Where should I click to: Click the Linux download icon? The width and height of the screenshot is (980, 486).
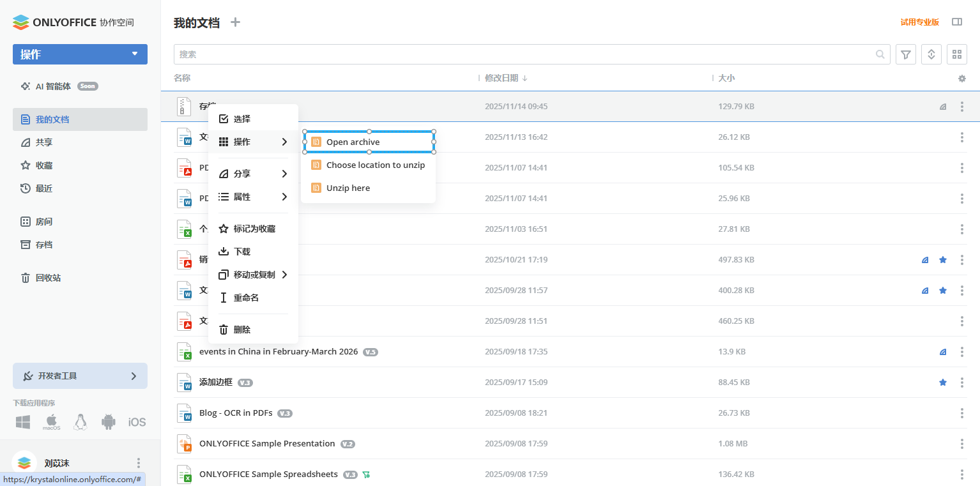[80, 422]
